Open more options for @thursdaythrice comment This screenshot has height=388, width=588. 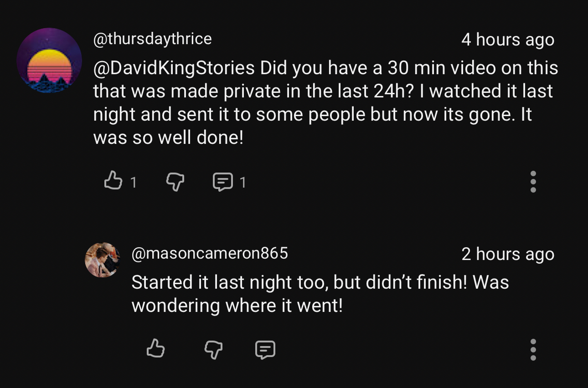533,182
